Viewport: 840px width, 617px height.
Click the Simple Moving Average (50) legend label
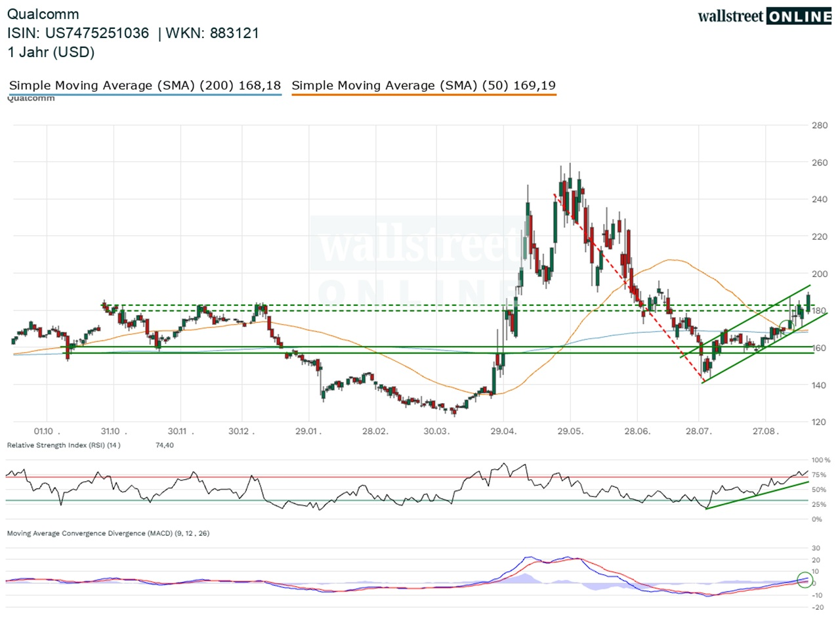tap(424, 85)
